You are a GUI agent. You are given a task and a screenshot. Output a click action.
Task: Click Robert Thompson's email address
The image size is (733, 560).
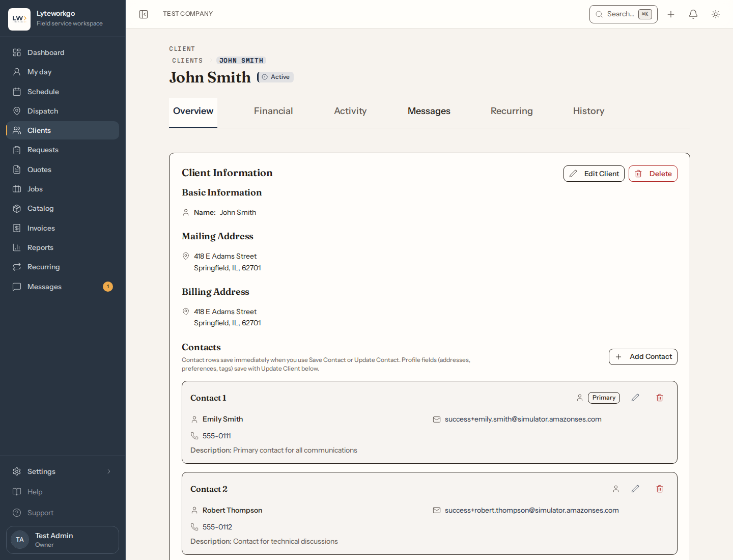[x=532, y=511]
